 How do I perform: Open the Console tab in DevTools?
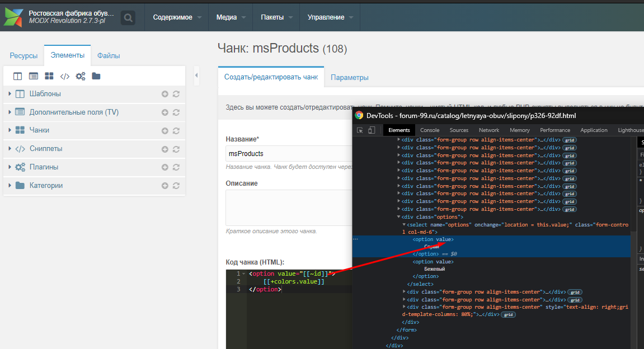(430, 130)
